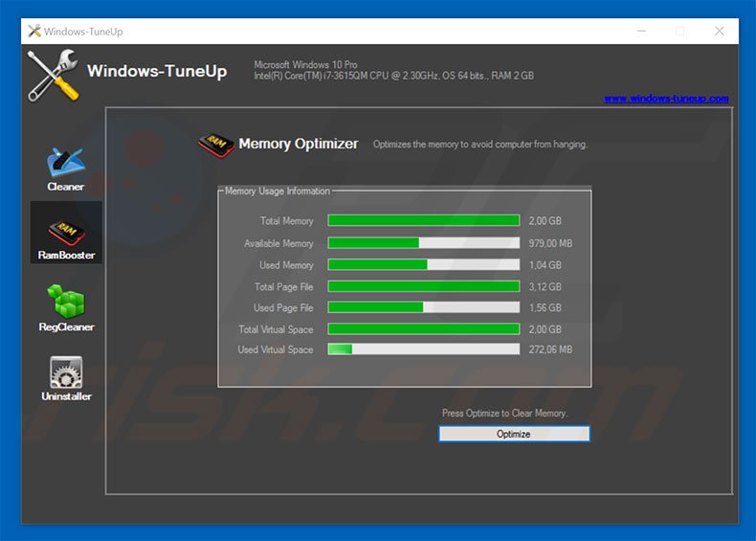
Task: Click the RAM chip icon beside Memory Optimizer
Action: pos(216,146)
